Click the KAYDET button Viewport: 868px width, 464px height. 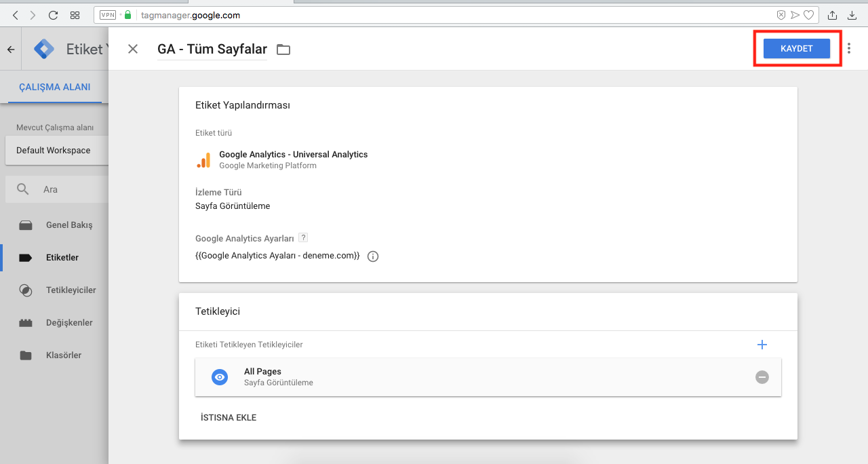click(x=797, y=49)
